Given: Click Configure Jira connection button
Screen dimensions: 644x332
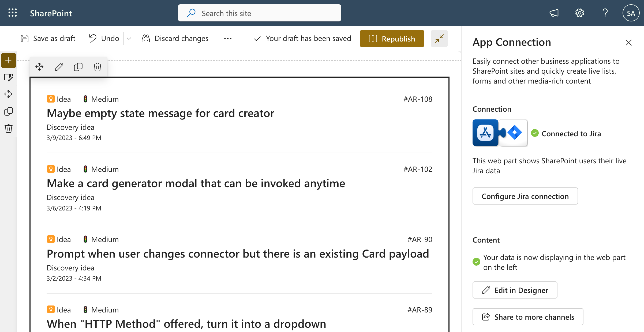Looking at the screenshot, I should [525, 196].
